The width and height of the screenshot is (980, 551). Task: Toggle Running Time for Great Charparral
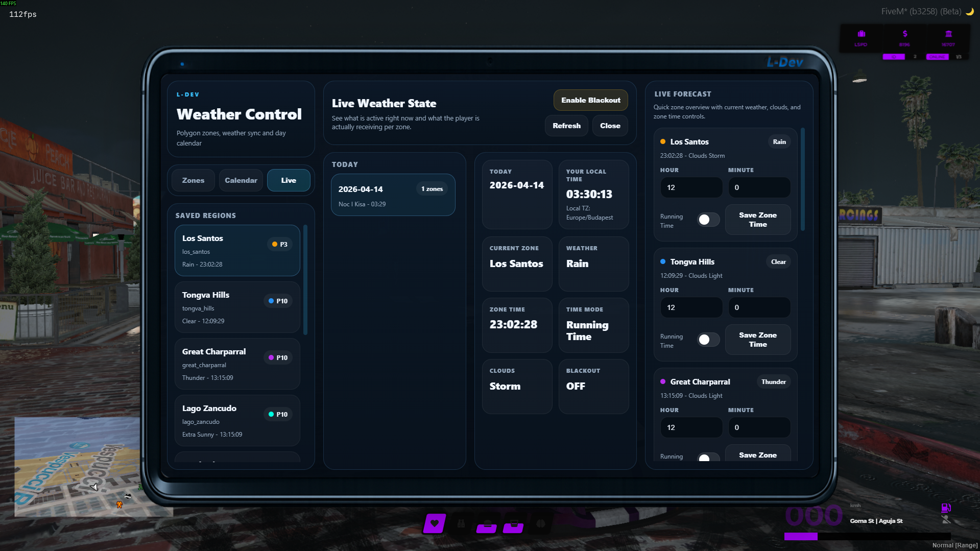pyautogui.click(x=708, y=457)
